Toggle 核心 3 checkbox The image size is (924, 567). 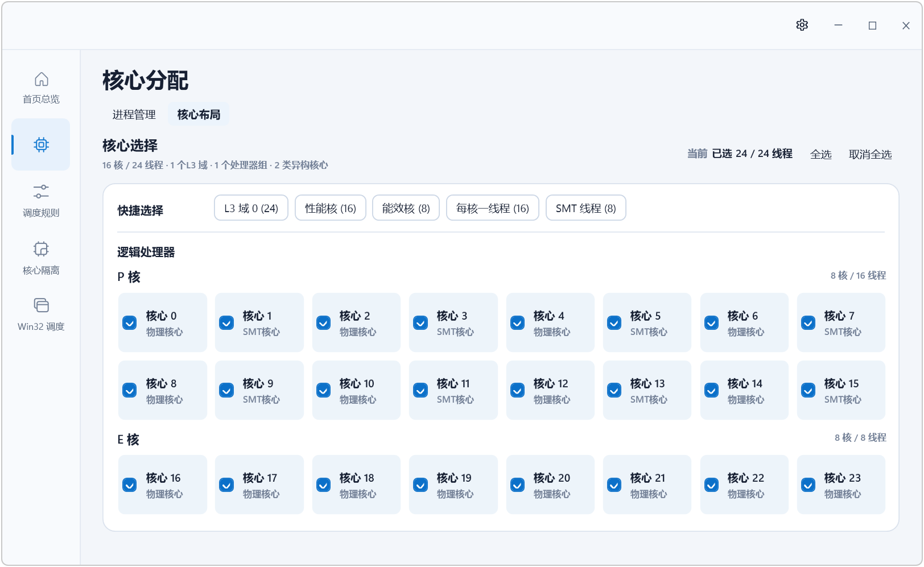click(420, 323)
